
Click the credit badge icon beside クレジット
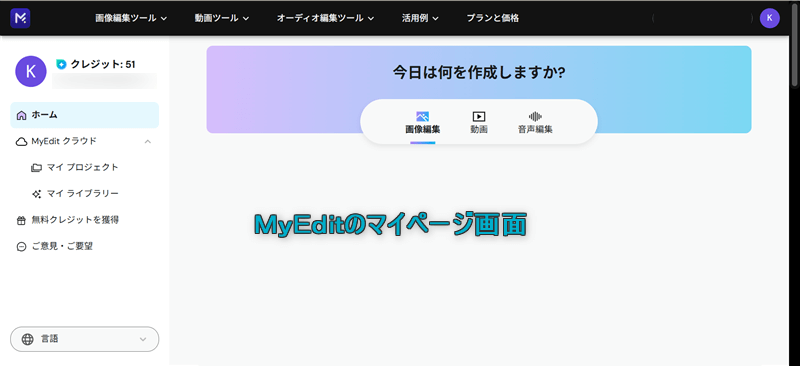click(x=61, y=64)
